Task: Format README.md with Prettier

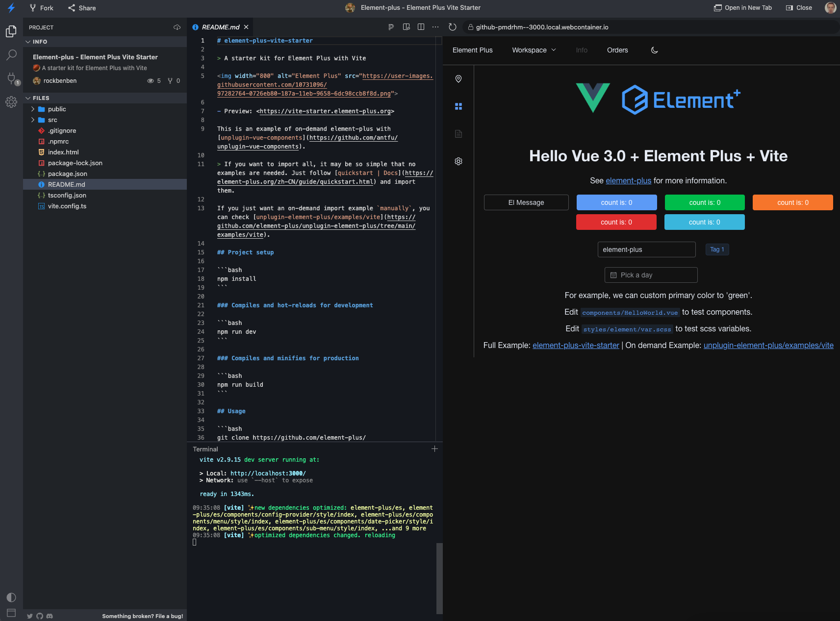Action: [x=391, y=27]
